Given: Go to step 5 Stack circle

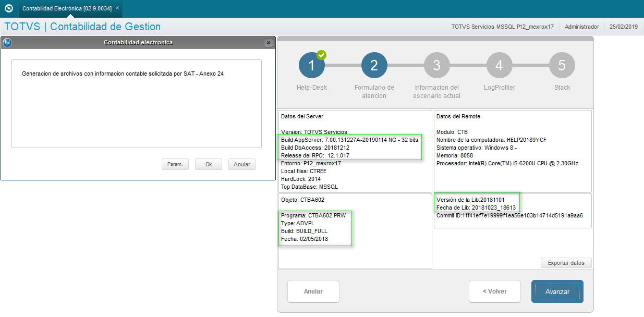Looking at the screenshot, I should [562, 66].
